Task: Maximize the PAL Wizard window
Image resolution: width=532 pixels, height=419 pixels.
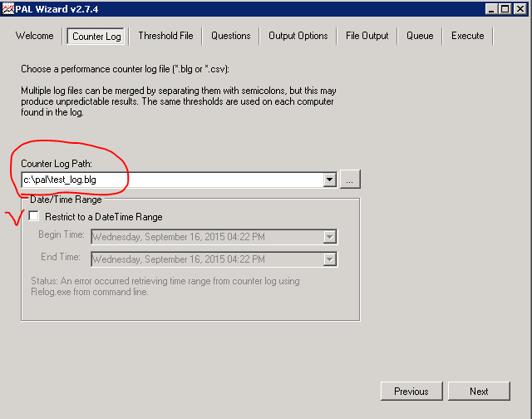Action: click(505, 9)
